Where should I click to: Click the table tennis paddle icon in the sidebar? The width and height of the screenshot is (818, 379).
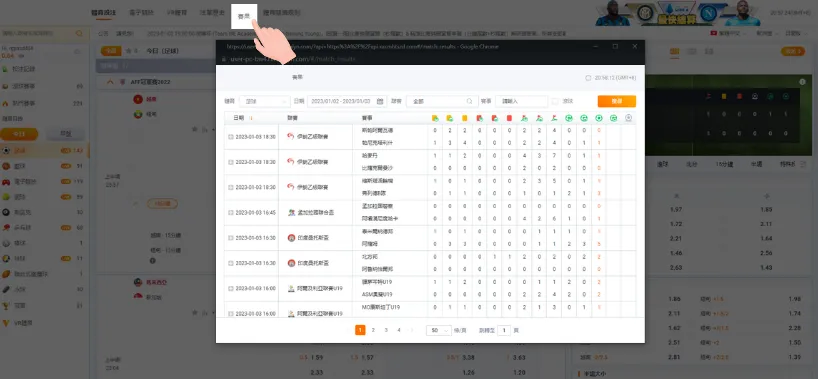pyautogui.click(x=6, y=228)
